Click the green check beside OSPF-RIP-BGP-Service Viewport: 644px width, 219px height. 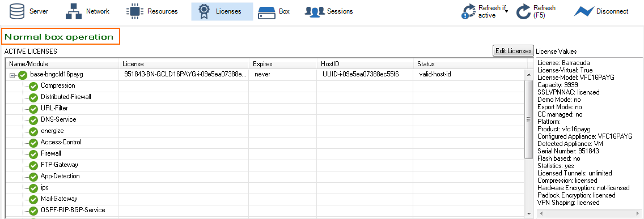click(33, 211)
